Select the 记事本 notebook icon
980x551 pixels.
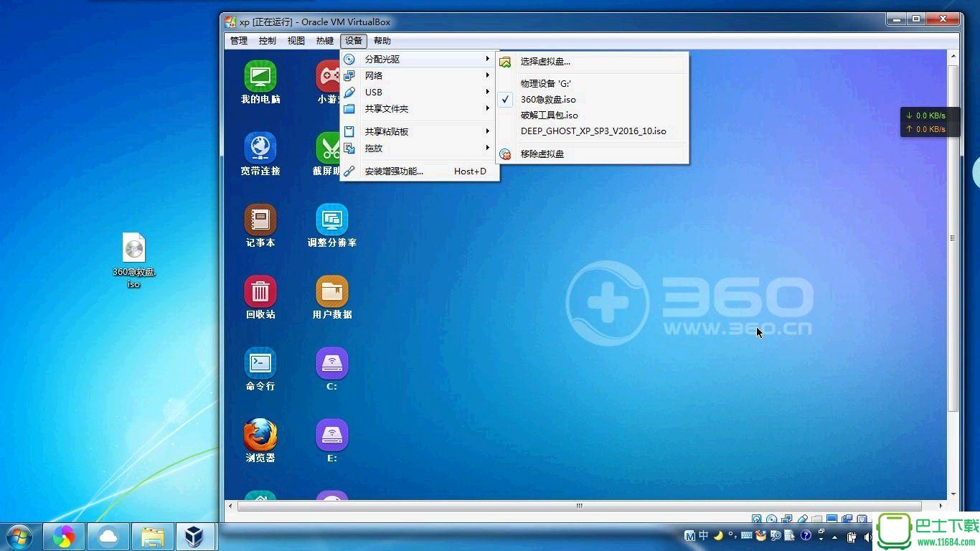tap(260, 227)
